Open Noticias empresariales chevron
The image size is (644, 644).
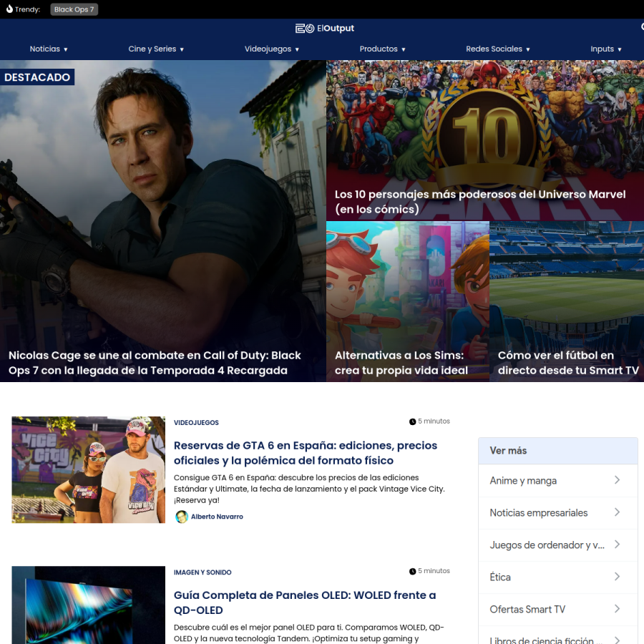click(x=617, y=512)
